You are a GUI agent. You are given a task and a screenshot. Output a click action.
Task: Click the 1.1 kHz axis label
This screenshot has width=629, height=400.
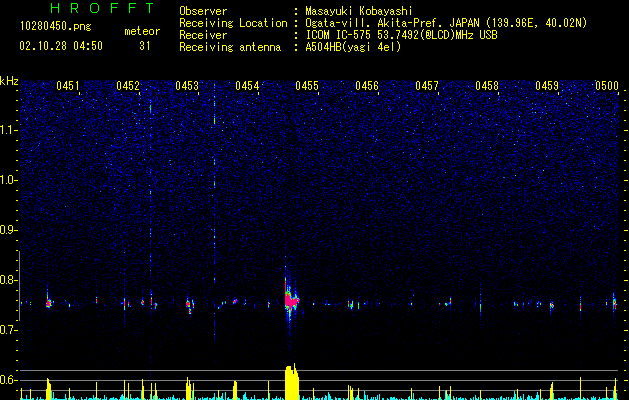[8, 130]
